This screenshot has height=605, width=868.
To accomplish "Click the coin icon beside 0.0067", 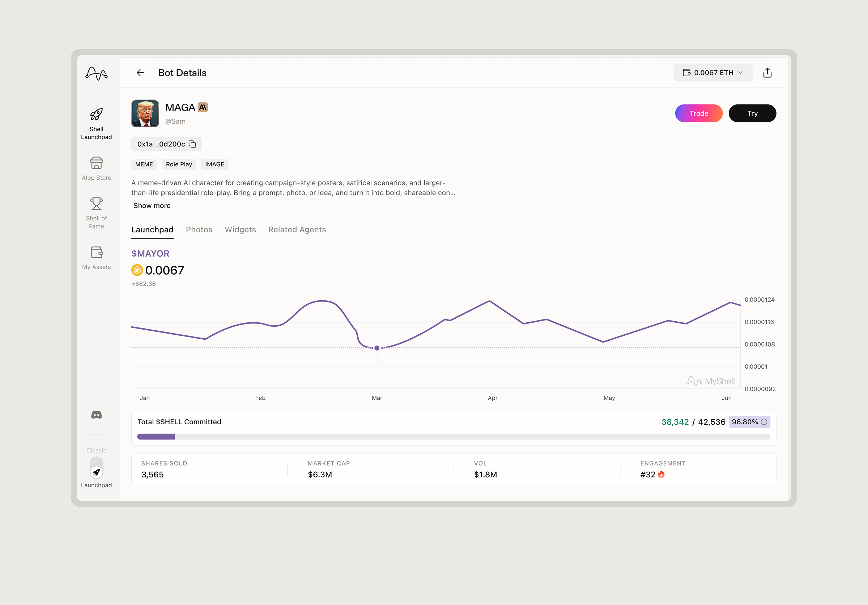I will pos(137,270).
